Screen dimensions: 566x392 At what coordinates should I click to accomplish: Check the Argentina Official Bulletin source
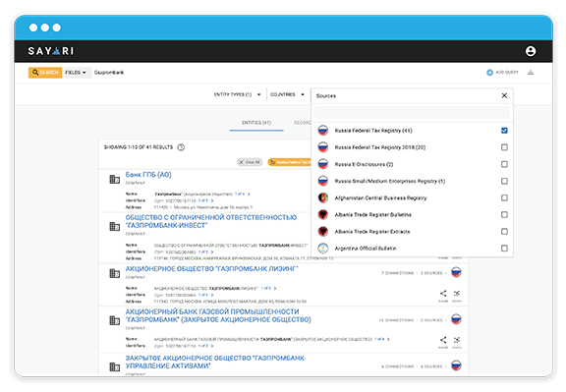[x=504, y=249]
